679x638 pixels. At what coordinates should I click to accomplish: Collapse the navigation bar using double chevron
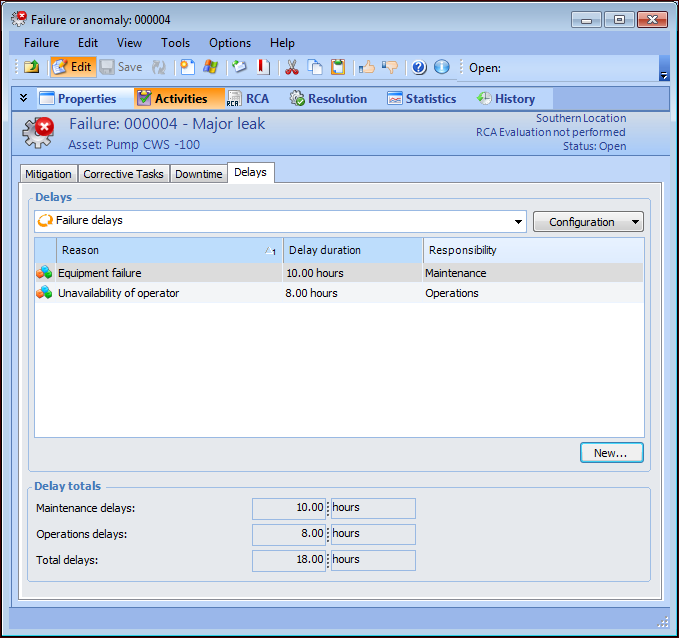[23, 98]
